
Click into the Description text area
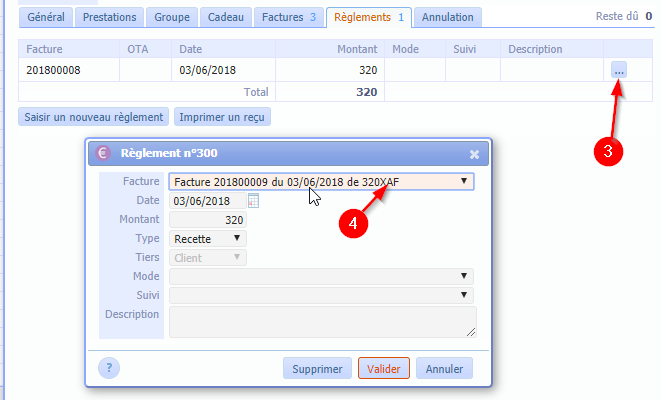click(322, 322)
